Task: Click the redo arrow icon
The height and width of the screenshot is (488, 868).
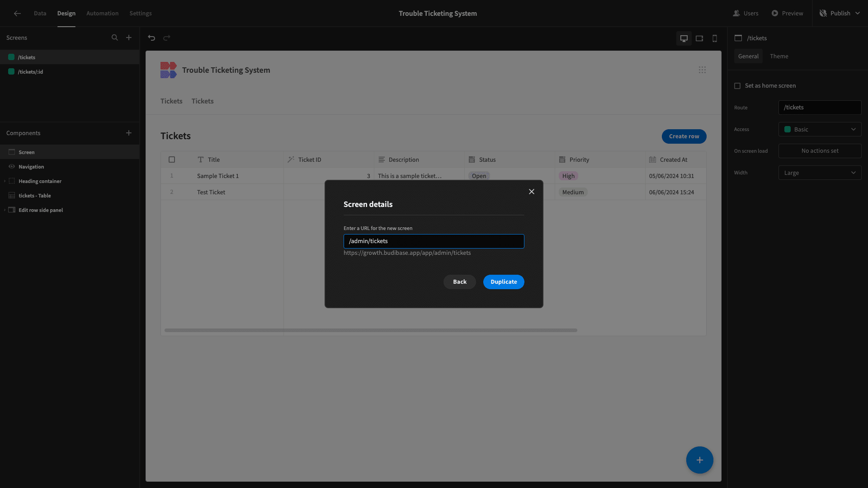Action: (x=167, y=38)
